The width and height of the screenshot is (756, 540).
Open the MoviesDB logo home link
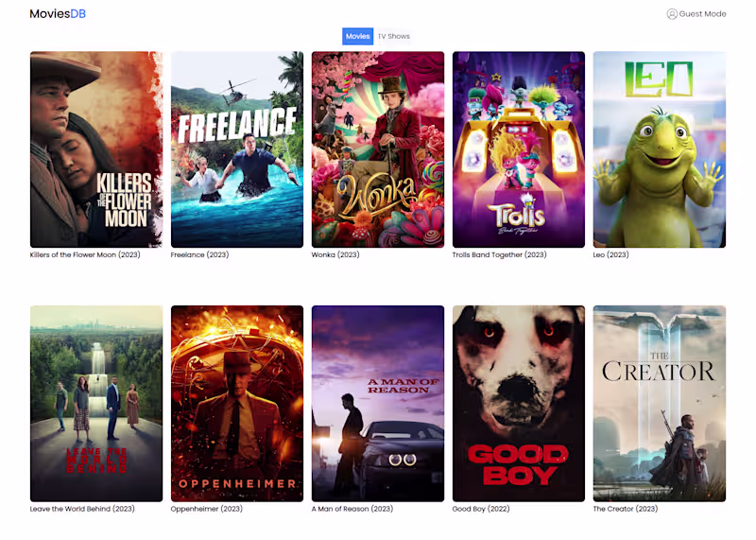(x=58, y=14)
